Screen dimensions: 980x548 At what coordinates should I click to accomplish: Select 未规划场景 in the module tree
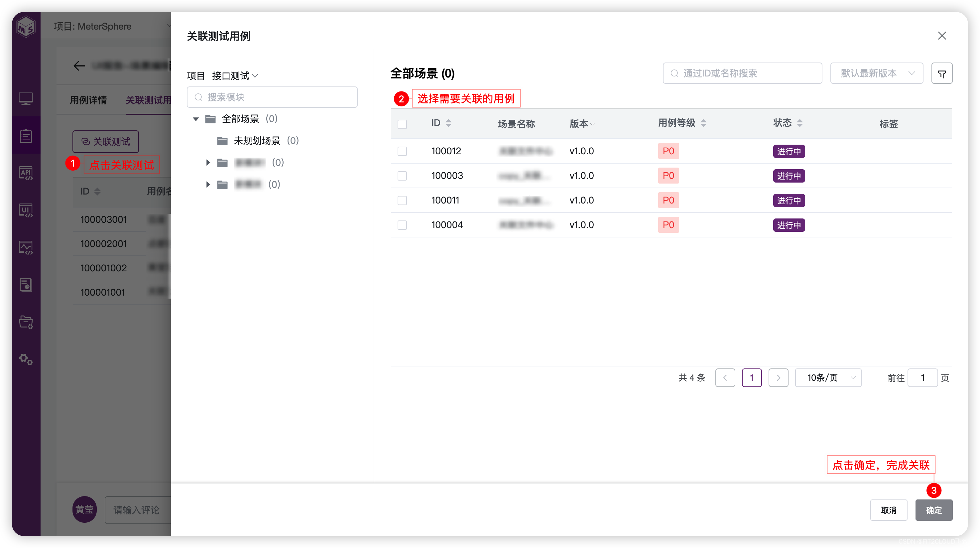point(257,141)
